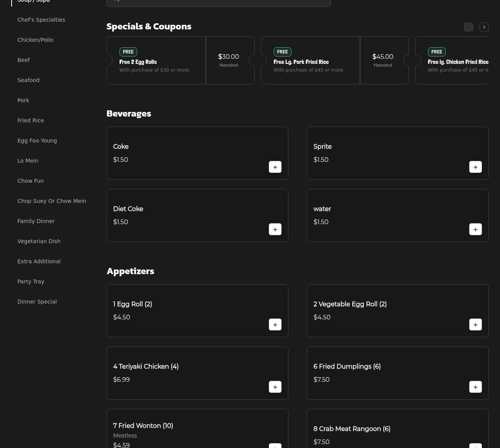Click the plus button for water
500x448 pixels.
point(475,230)
